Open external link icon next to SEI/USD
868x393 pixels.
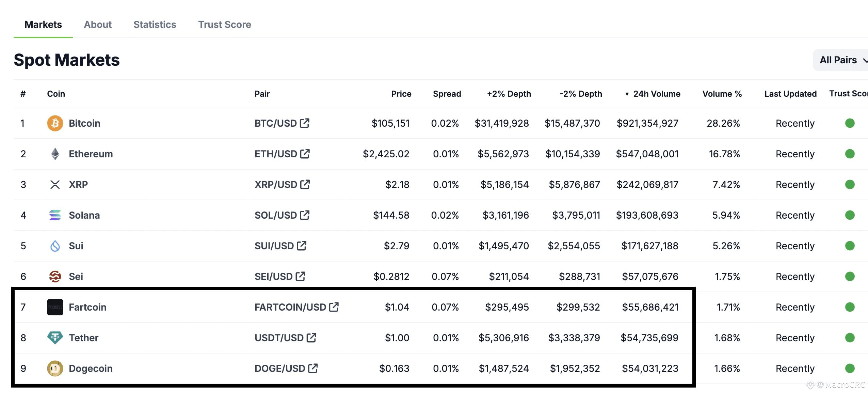301,276
